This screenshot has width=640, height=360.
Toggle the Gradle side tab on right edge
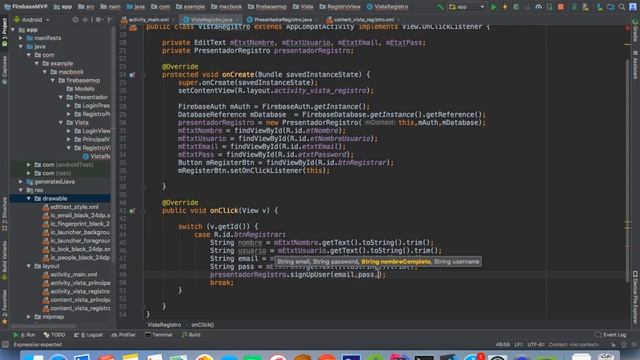click(x=636, y=29)
